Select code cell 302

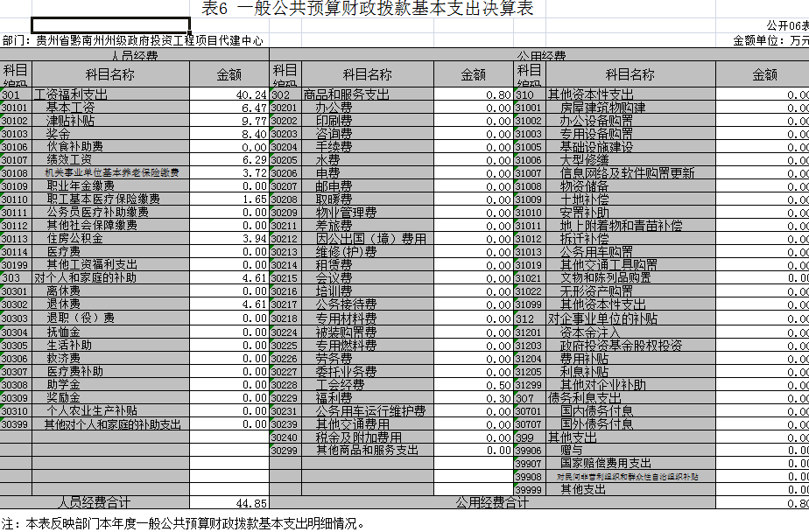click(x=285, y=94)
